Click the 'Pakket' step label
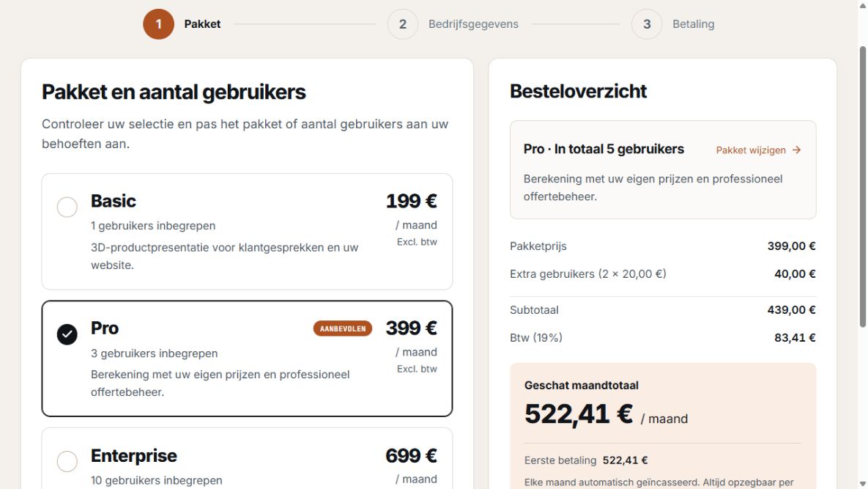868x489 pixels. (x=202, y=23)
